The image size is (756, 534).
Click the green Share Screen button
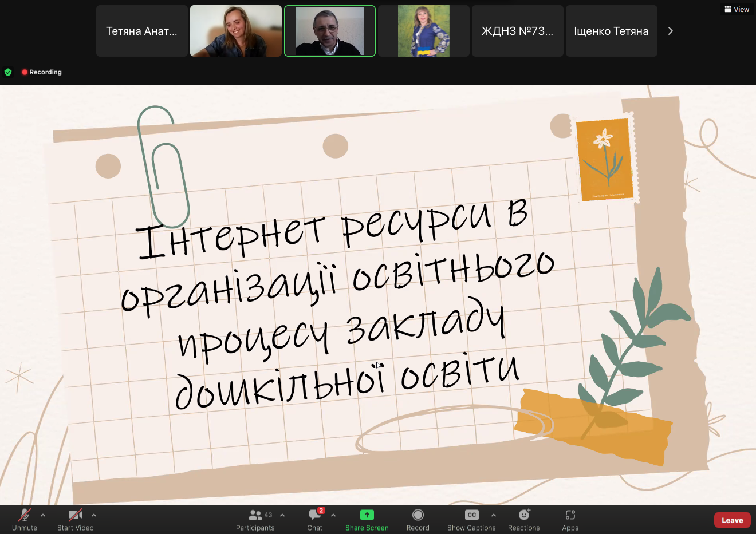[x=367, y=519]
